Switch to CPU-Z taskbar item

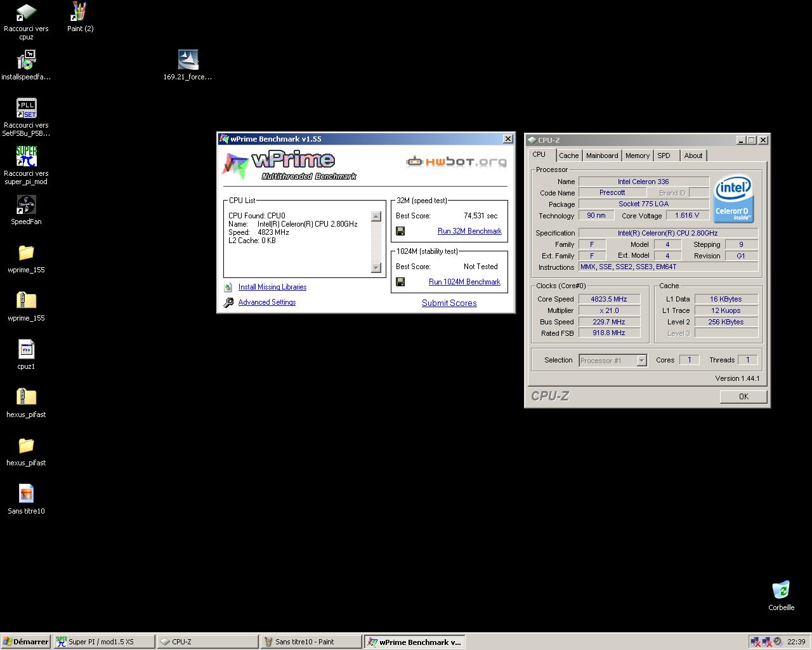click(207, 642)
